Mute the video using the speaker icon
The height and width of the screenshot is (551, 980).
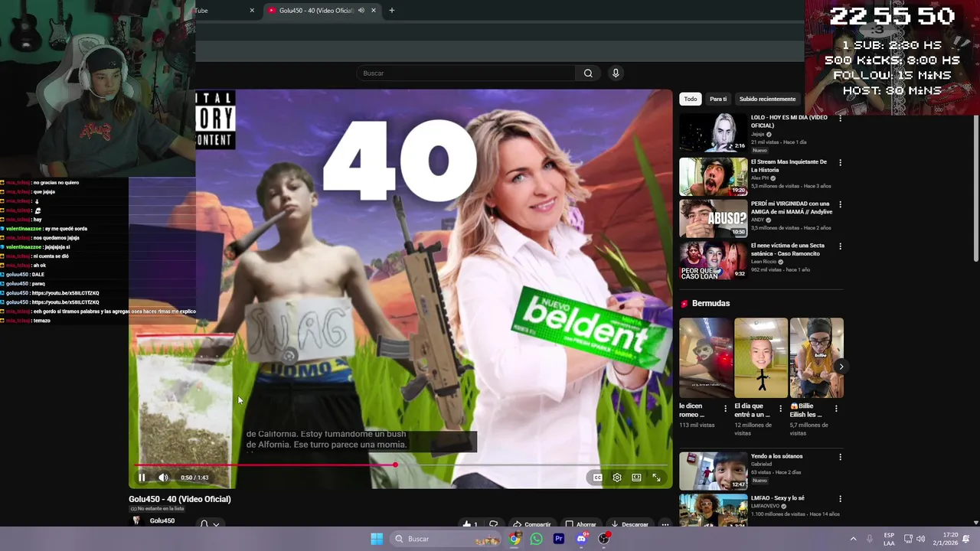tap(163, 478)
